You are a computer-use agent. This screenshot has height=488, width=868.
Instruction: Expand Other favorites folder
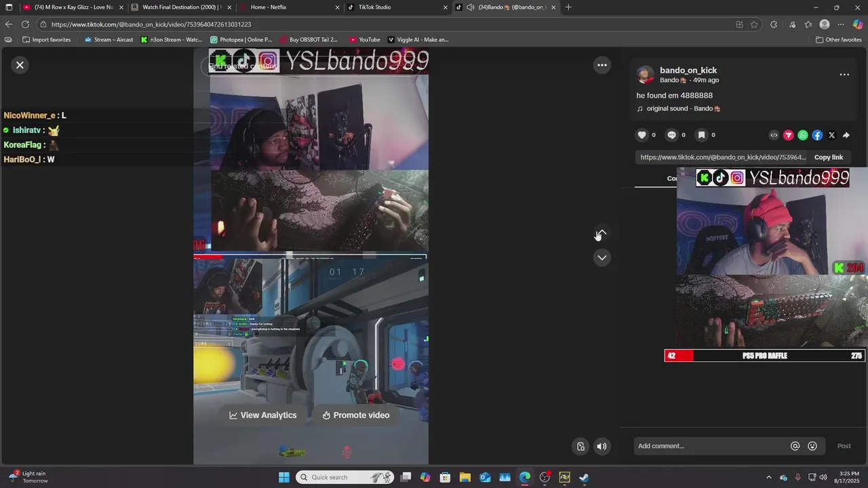(x=838, y=40)
